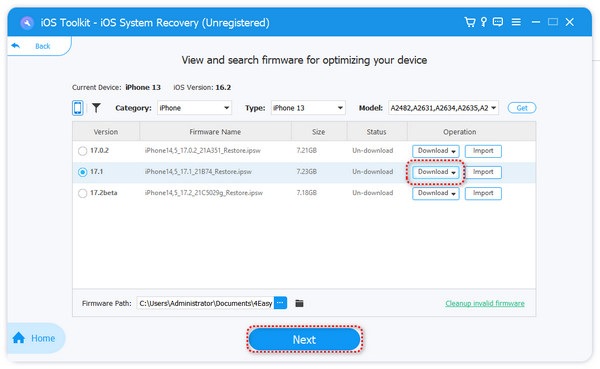Click the 7.21GB size cell

(307, 150)
